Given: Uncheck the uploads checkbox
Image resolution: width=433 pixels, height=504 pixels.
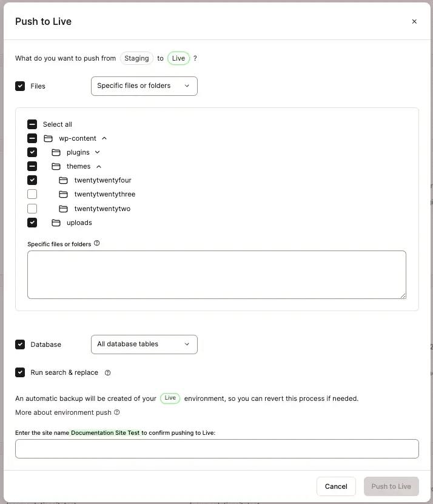Looking at the screenshot, I should [32, 223].
